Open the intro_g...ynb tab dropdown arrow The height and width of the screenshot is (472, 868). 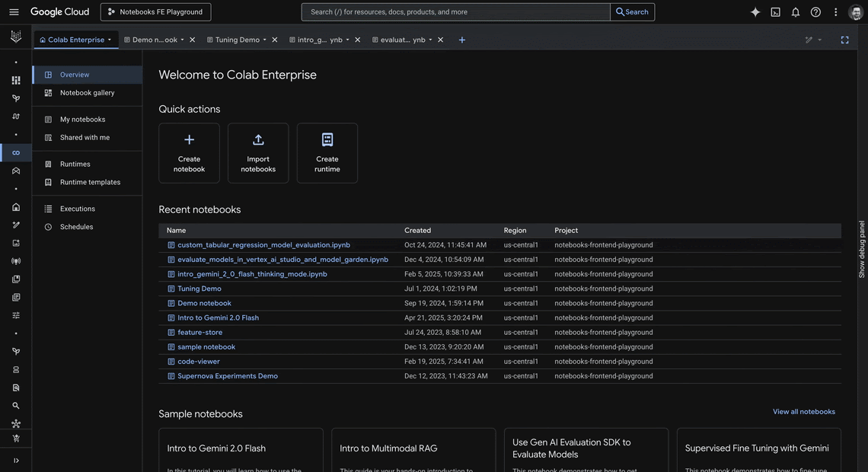pos(348,40)
